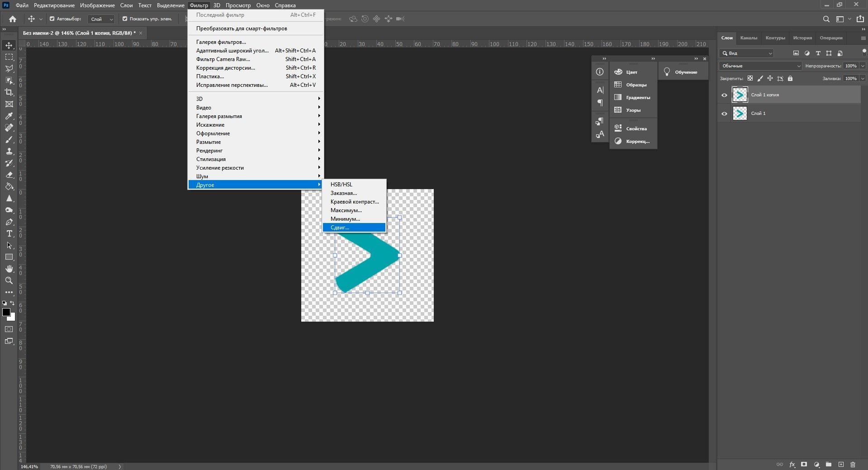
Task: Click the delete layer trash icon
Action: [x=853, y=465]
